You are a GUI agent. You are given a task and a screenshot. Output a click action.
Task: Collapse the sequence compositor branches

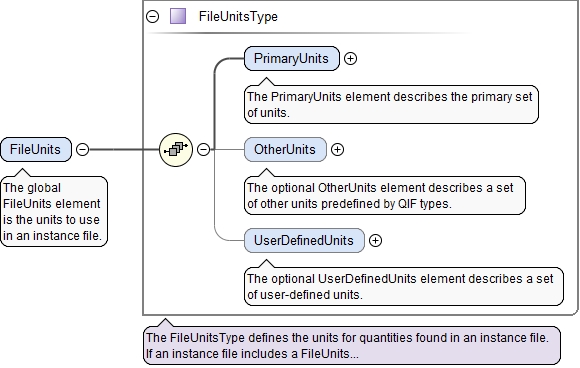pyautogui.click(x=203, y=149)
